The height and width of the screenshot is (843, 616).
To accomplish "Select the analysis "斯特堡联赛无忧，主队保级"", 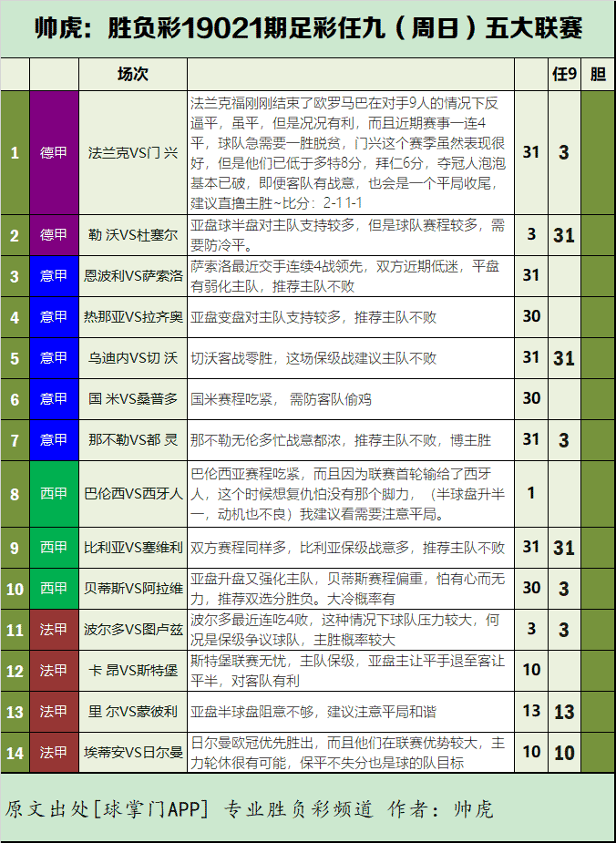I will [x=351, y=671].
